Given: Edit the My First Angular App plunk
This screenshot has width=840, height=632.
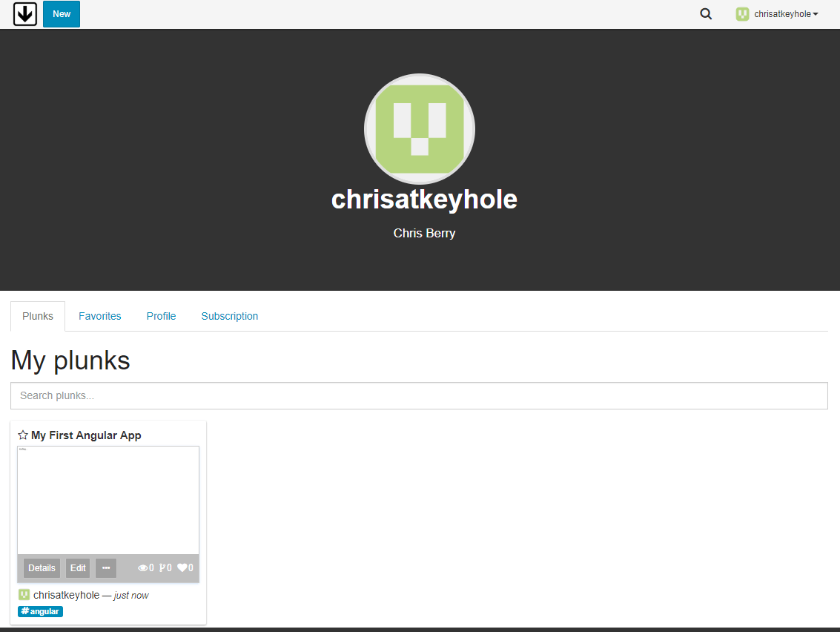Looking at the screenshot, I should pos(78,568).
